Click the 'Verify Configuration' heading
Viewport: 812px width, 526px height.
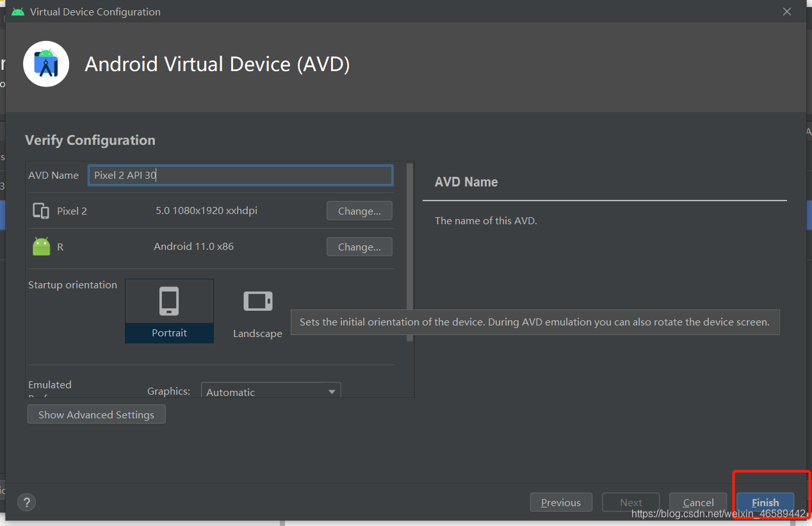tap(90, 140)
